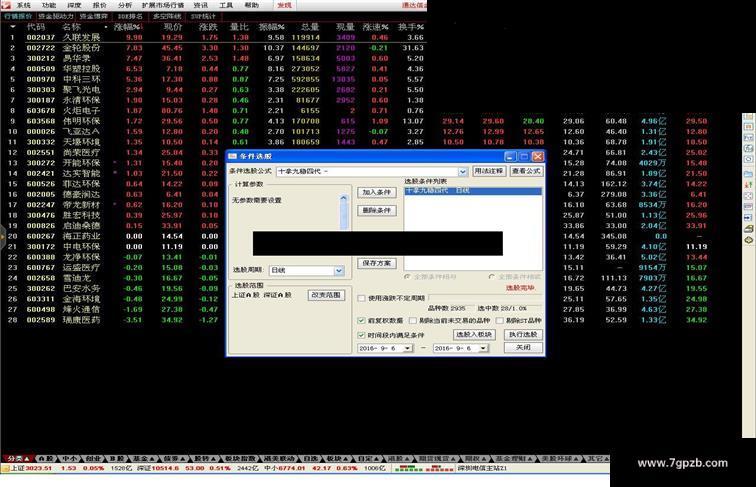Screen dimensions: 756x487
Task: Check 使用涨跌不定周期 checkbox
Action: click(x=362, y=298)
